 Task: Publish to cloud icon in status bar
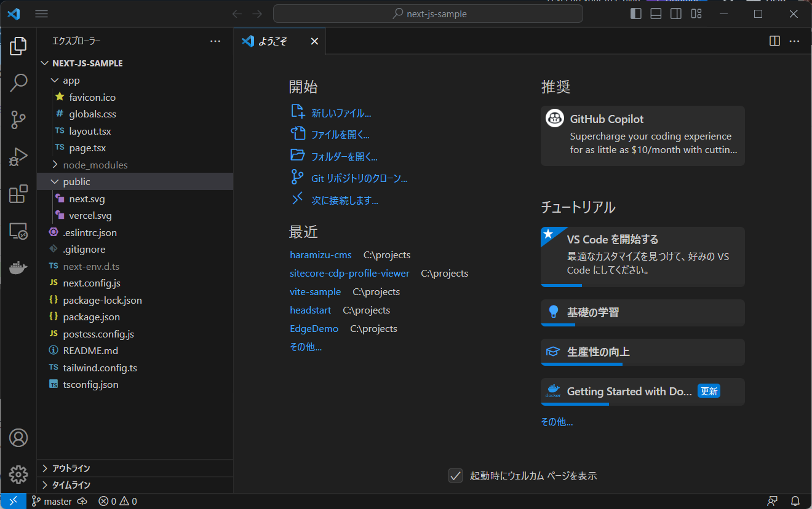pyautogui.click(x=82, y=501)
